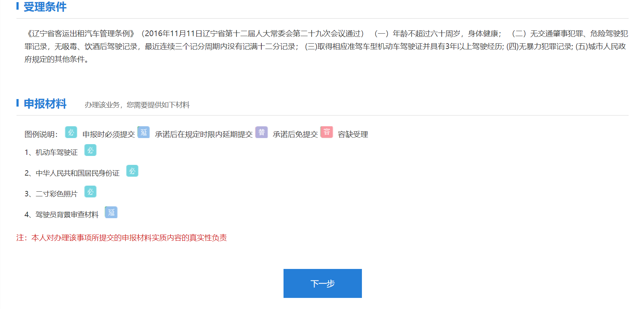Select the 二寸彩色照片 material item
The image size is (644, 309).
pyautogui.click(x=56, y=194)
